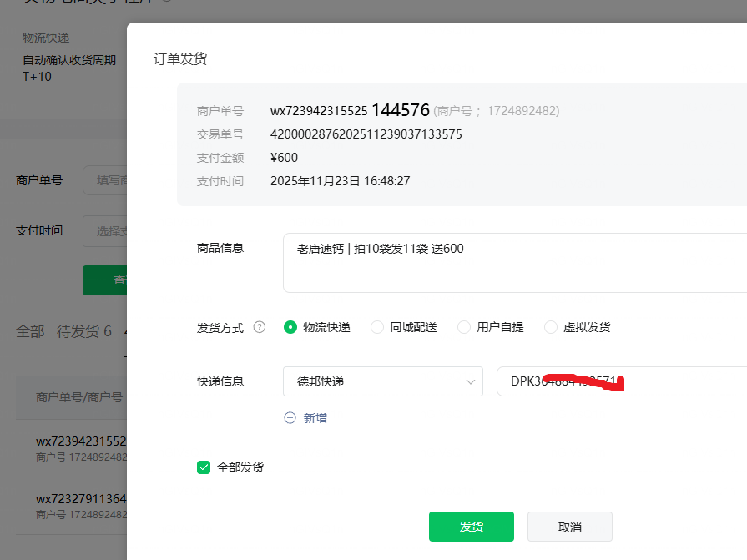This screenshot has width=747, height=560.
Task: Select the 物流快递 shipping method
Action: [290, 328]
